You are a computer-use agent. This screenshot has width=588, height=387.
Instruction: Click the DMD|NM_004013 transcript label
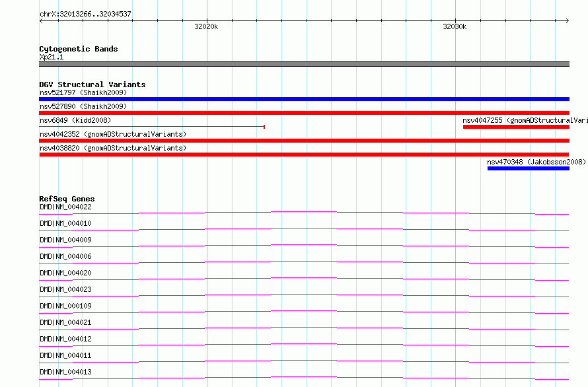point(65,372)
